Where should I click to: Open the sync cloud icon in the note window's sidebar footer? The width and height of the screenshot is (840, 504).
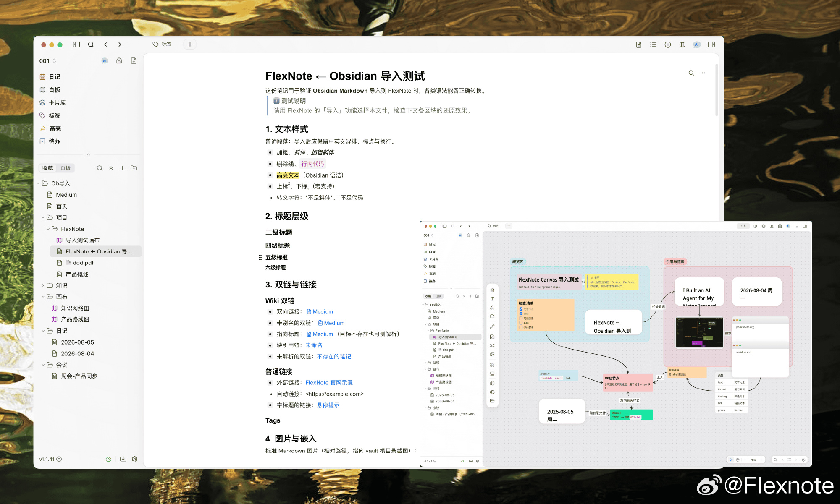(108, 459)
